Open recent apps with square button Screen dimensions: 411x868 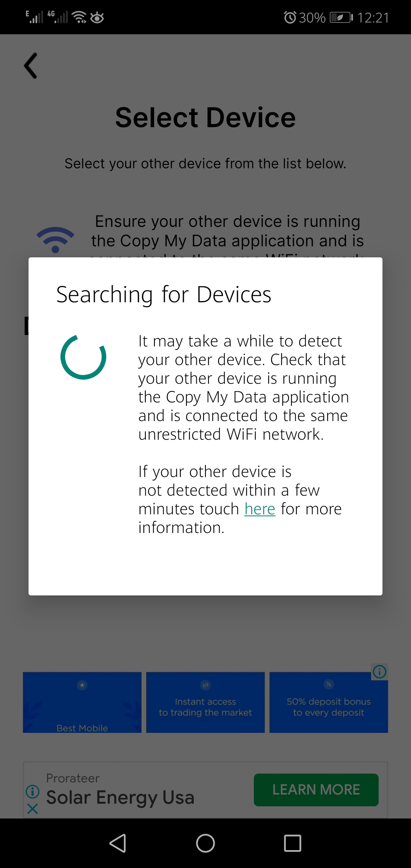coord(293,843)
